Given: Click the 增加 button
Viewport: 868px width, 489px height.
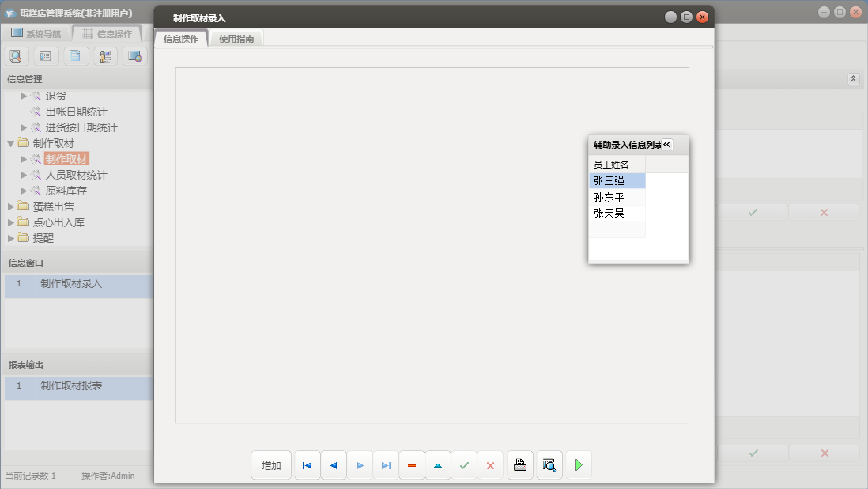Looking at the screenshot, I should tap(271, 465).
